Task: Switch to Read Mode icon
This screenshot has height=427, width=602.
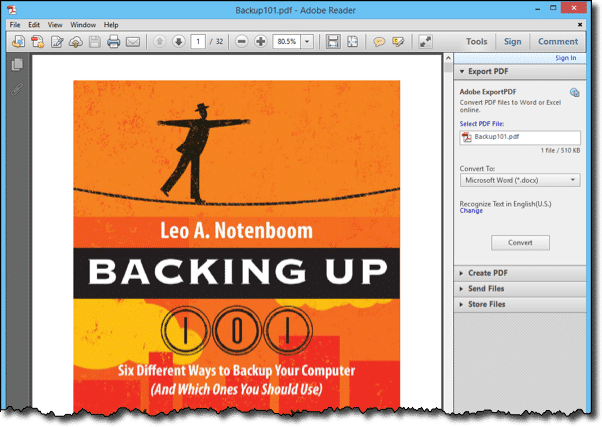Action: (x=425, y=41)
